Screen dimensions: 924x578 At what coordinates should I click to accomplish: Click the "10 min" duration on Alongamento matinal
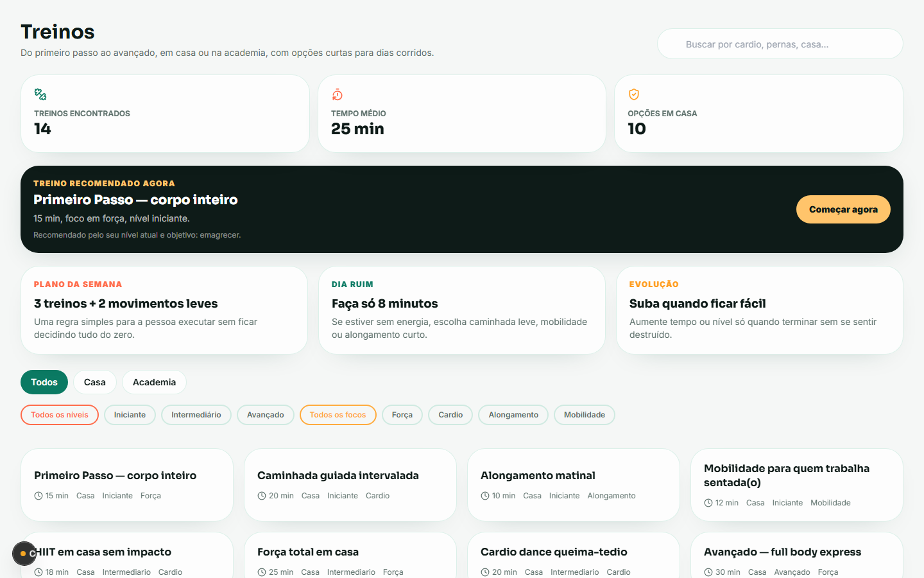pos(504,496)
